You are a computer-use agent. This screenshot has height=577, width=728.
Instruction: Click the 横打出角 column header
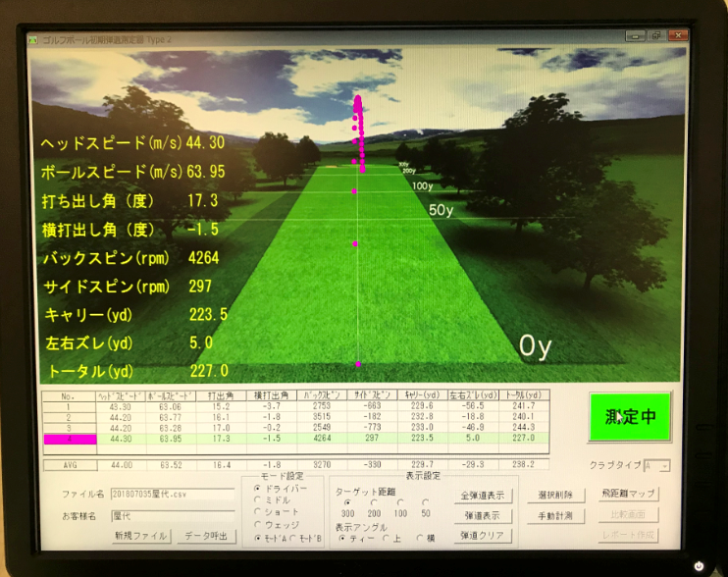(x=271, y=396)
